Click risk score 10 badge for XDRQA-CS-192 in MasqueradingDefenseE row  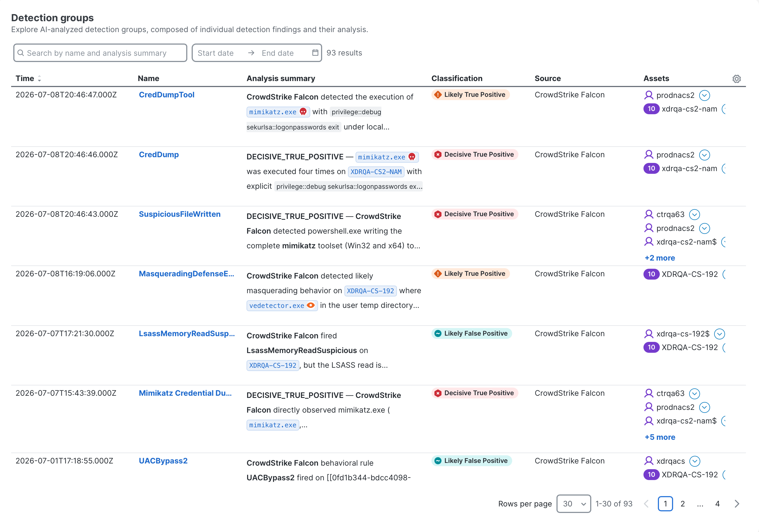(651, 274)
